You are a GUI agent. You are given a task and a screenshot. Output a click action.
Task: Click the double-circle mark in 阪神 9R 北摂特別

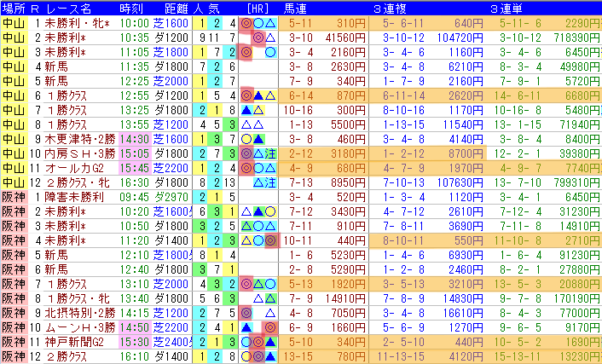click(x=246, y=313)
